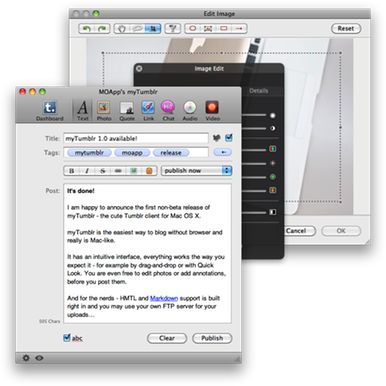The height and width of the screenshot is (386, 386).
Task: Click the Clear button
Action: pos(167,338)
